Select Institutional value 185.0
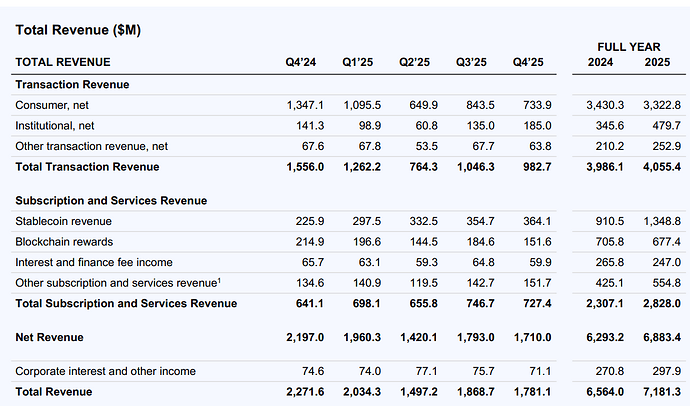 point(537,126)
